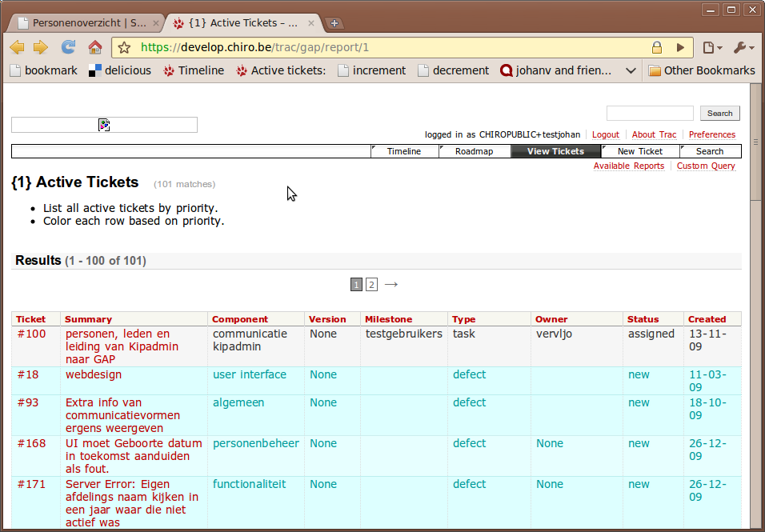The height and width of the screenshot is (532, 765).
Task: Close the {1} Active Tickets tab
Action: 310,23
